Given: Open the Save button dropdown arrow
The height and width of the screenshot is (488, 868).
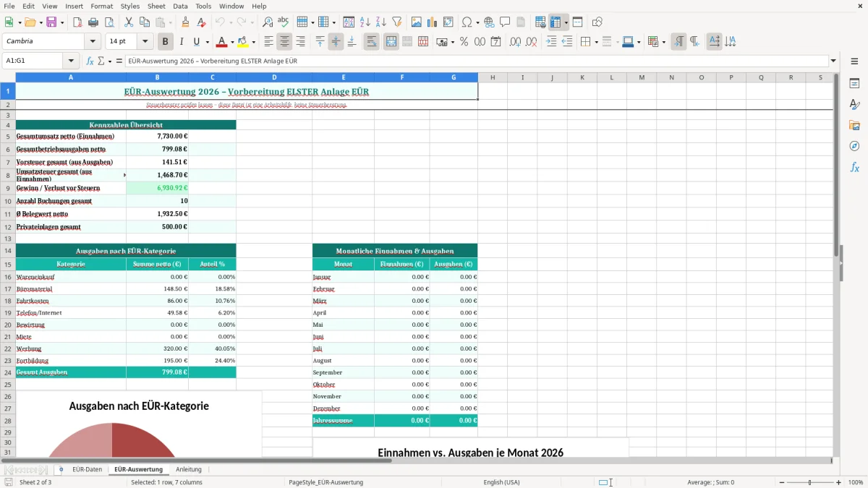Looking at the screenshot, I should [63, 22].
